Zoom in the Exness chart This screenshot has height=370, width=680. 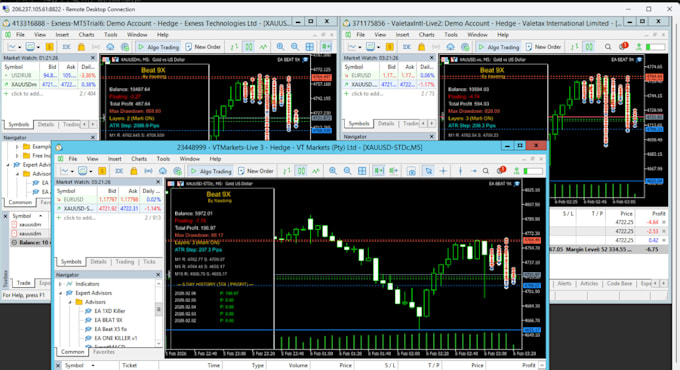coord(281,46)
